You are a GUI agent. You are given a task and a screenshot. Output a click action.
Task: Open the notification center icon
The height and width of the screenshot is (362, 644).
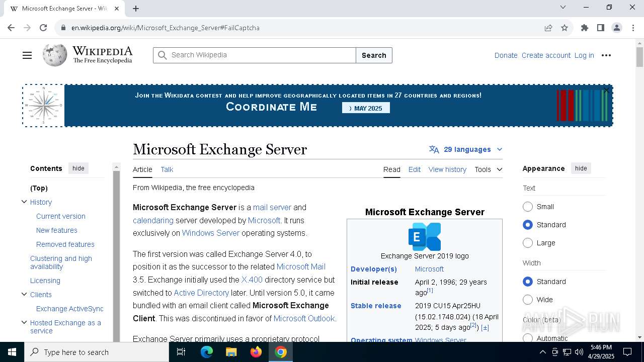(x=627, y=352)
